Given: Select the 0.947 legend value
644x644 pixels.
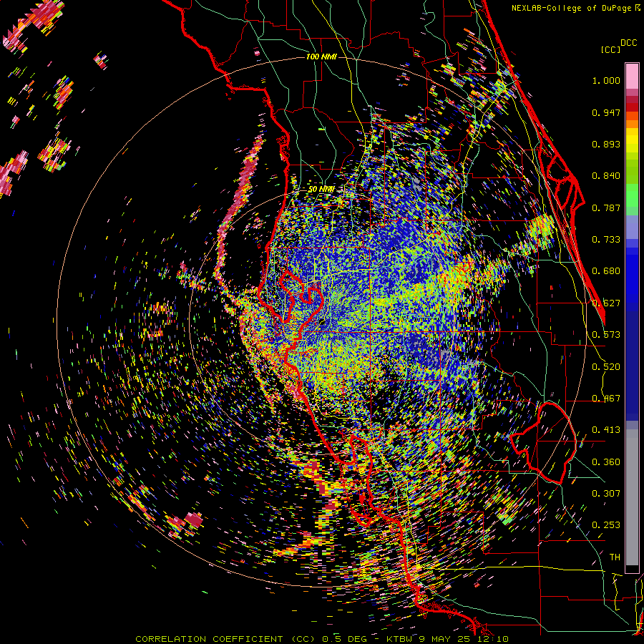Looking at the screenshot, I should (606, 112).
